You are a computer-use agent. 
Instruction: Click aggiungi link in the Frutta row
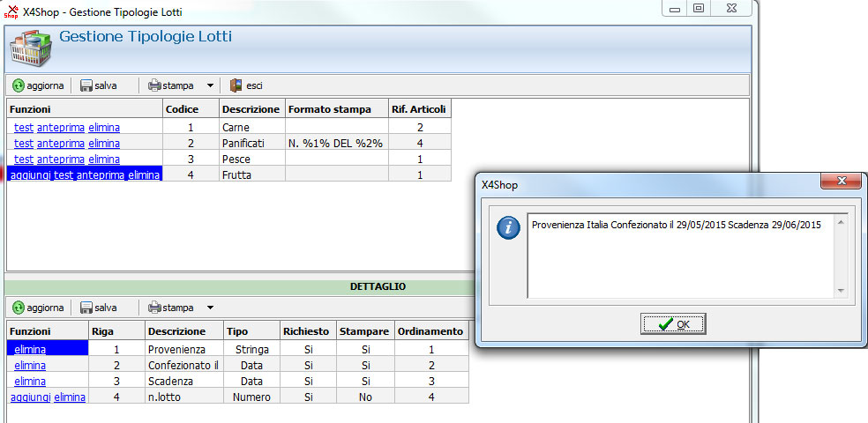[x=29, y=175]
